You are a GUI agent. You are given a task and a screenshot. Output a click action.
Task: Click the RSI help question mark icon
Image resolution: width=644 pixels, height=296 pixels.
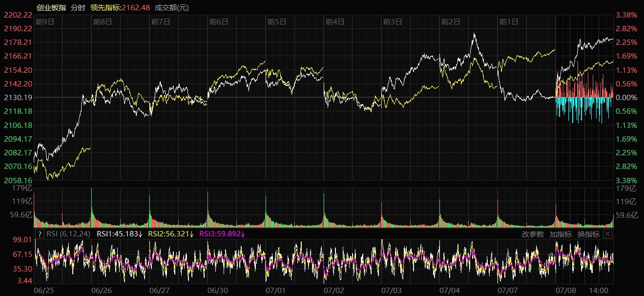(40, 234)
